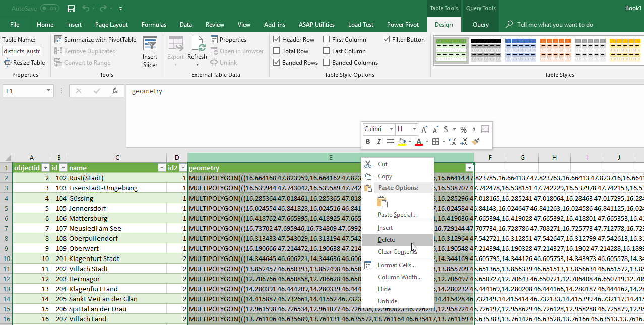644x325 pixels.
Task: Open the name column filter dropdown
Action: [x=162, y=168]
